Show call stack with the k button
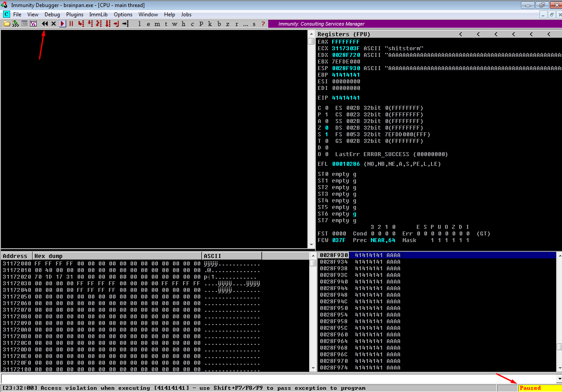 pos(210,24)
